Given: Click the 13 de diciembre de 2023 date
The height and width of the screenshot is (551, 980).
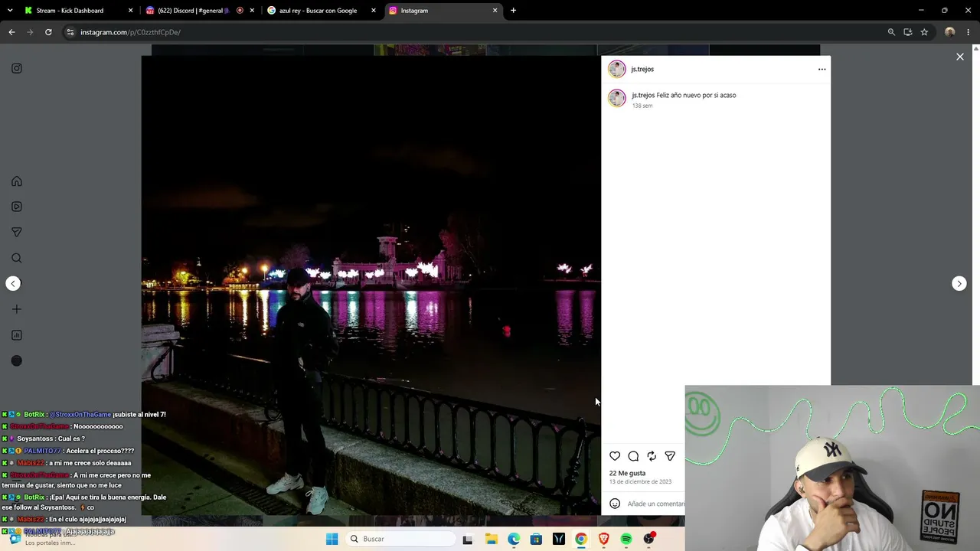Looking at the screenshot, I should tap(640, 481).
